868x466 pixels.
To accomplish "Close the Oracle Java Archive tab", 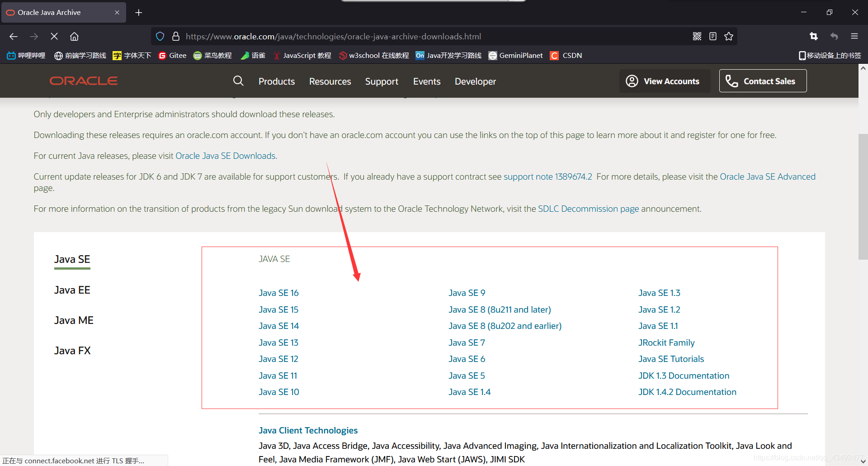I will [117, 13].
